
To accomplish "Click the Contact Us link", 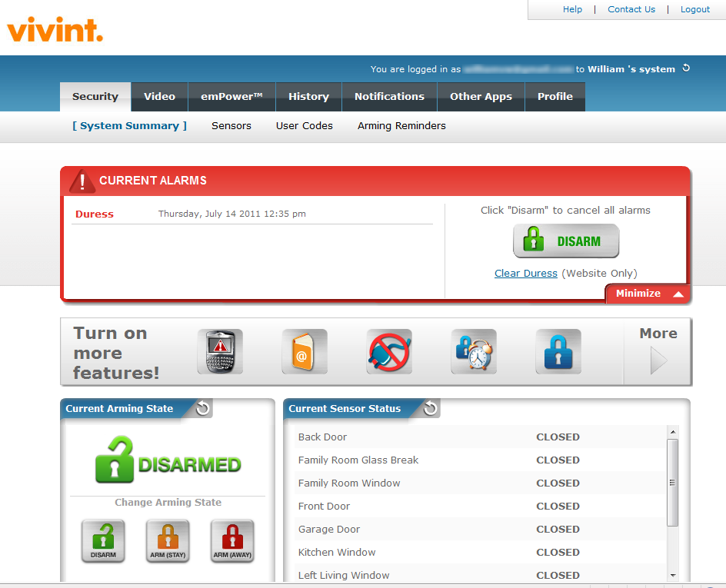I will click(631, 9).
